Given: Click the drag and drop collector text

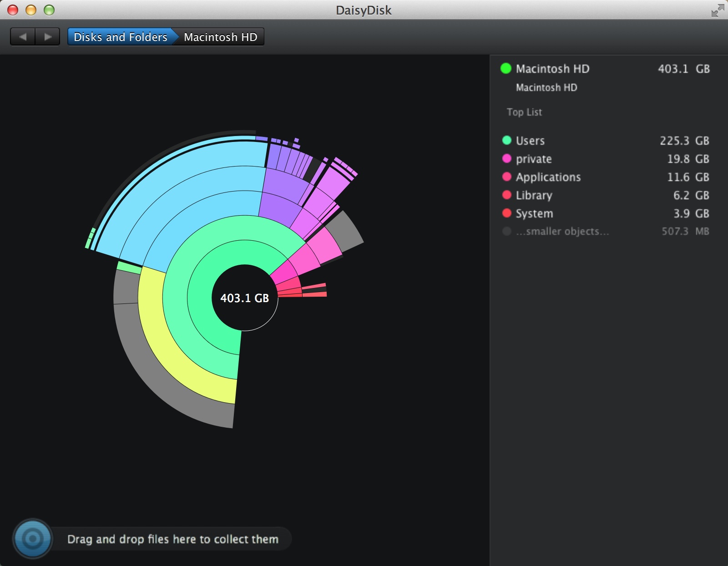Looking at the screenshot, I should [173, 539].
